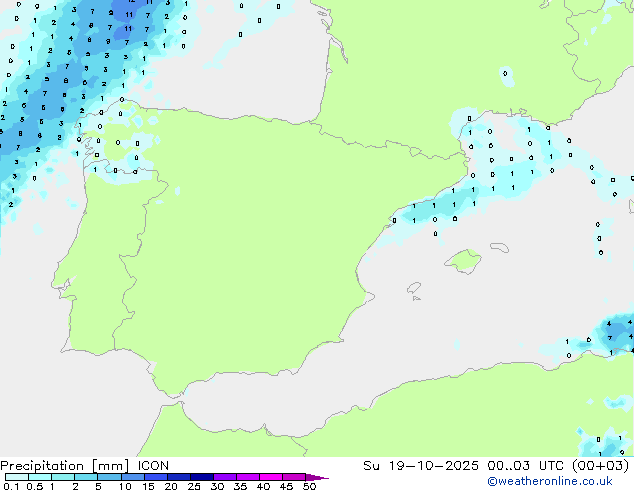
Task: Click the 'Su 19-10-2025' date text
Action: [x=421, y=466]
